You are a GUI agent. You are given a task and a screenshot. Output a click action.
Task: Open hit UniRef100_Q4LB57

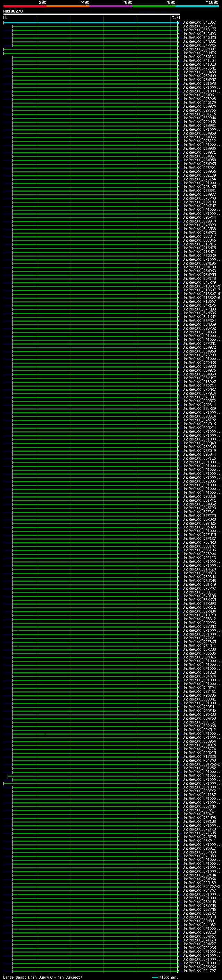199,23
